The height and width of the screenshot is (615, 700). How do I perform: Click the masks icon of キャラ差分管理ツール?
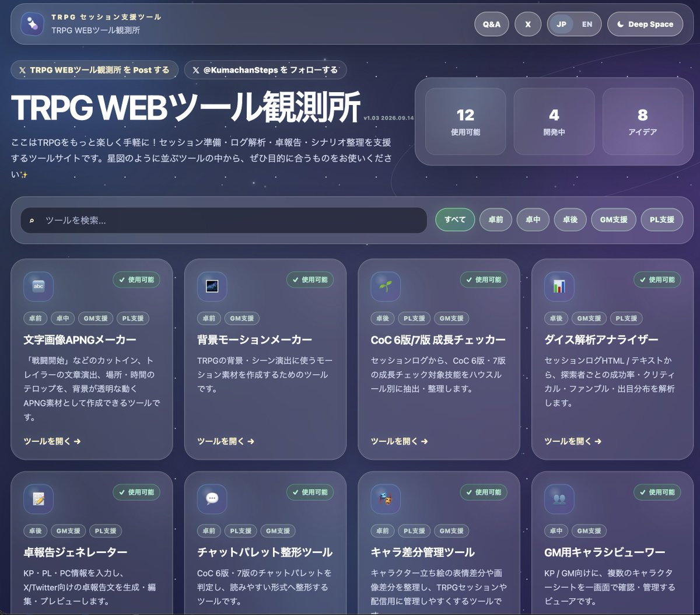(x=386, y=499)
